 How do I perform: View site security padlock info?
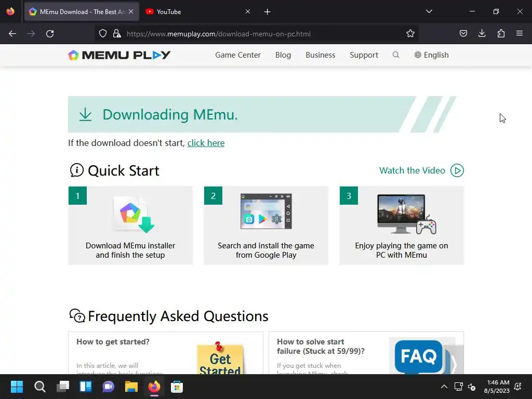pyautogui.click(x=117, y=33)
